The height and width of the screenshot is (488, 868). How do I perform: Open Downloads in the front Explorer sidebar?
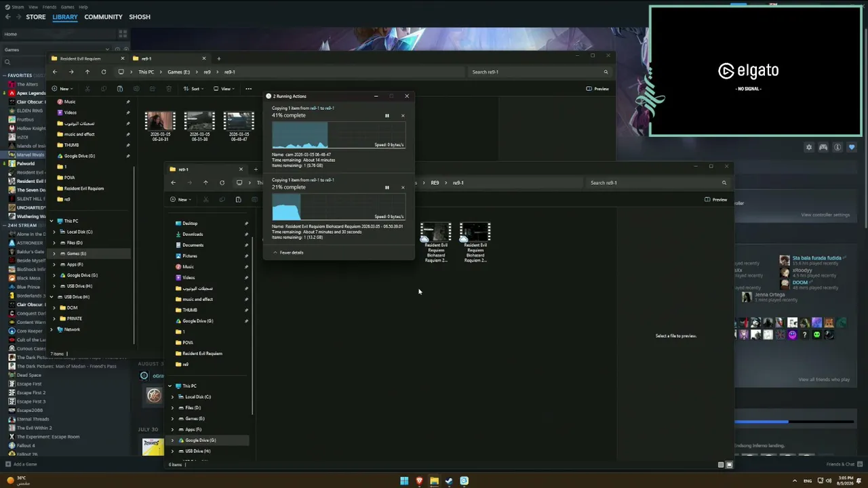click(x=193, y=235)
